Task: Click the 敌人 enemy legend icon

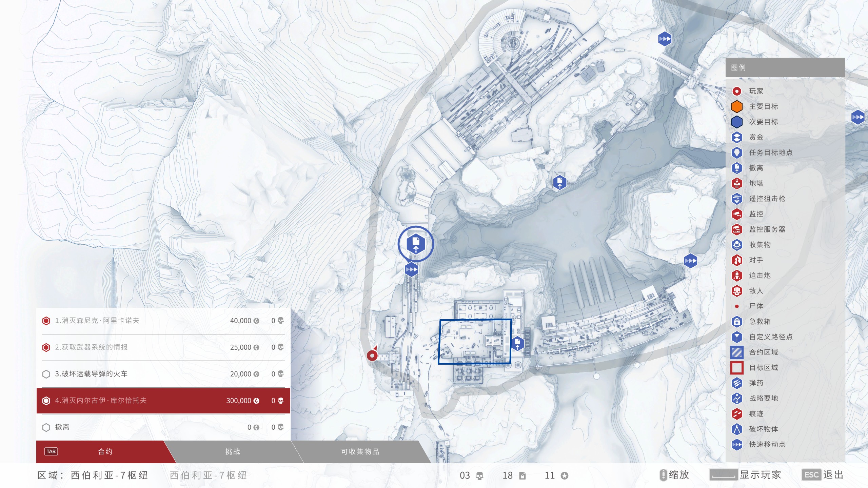Action: (x=736, y=291)
